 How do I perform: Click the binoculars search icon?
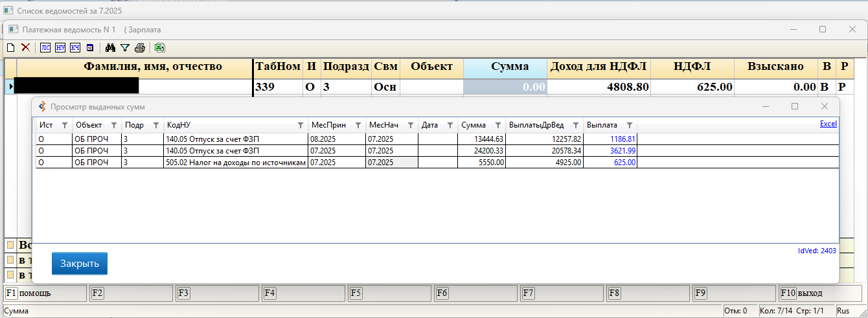coord(110,47)
